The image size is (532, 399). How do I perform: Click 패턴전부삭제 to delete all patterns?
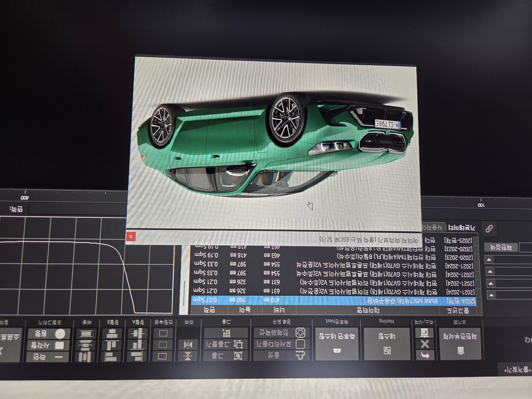coord(460,343)
